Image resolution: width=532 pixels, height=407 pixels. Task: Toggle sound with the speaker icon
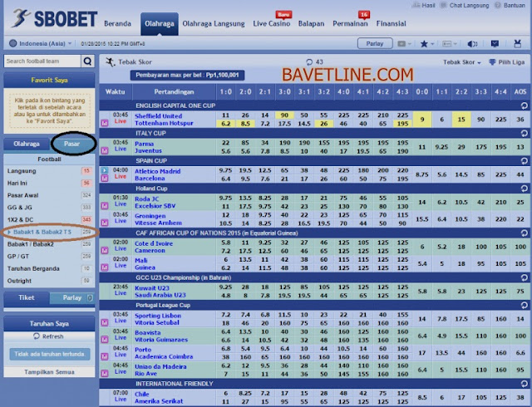point(472,44)
